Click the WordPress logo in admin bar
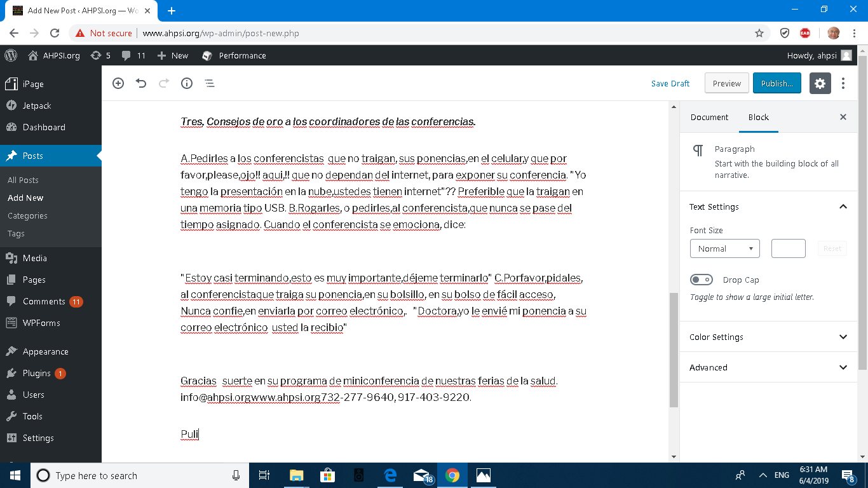The height and width of the screenshot is (488, 868). [11, 55]
